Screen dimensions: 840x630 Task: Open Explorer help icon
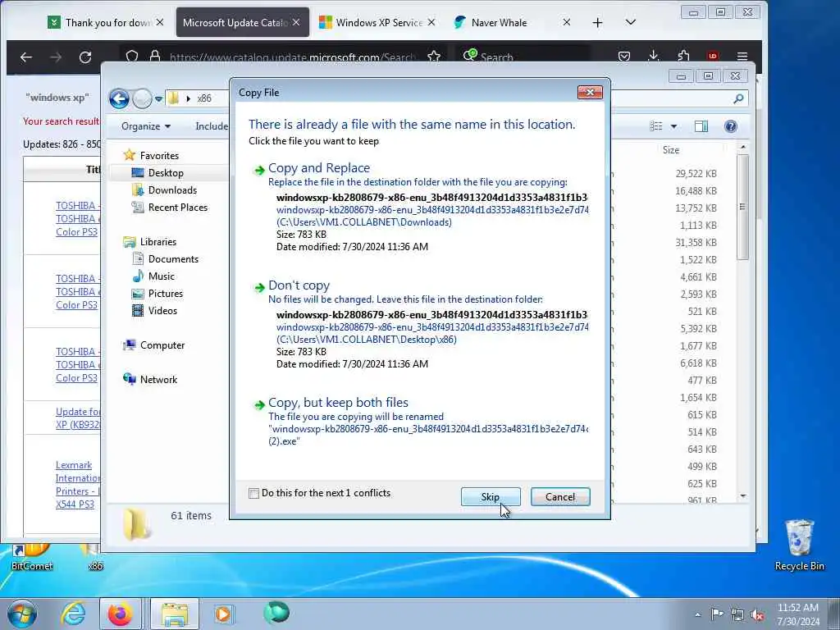pos(731,126)
